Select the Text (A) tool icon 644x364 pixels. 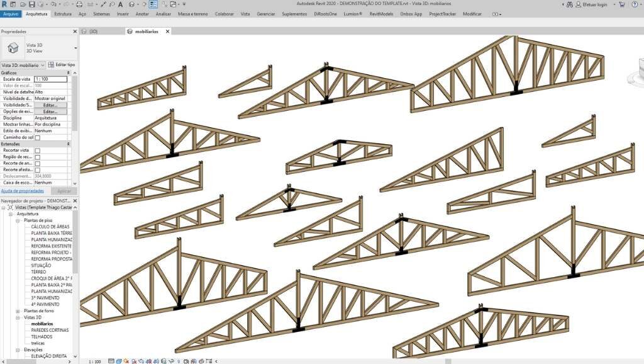pyautogui.click(x=121, y=4)
